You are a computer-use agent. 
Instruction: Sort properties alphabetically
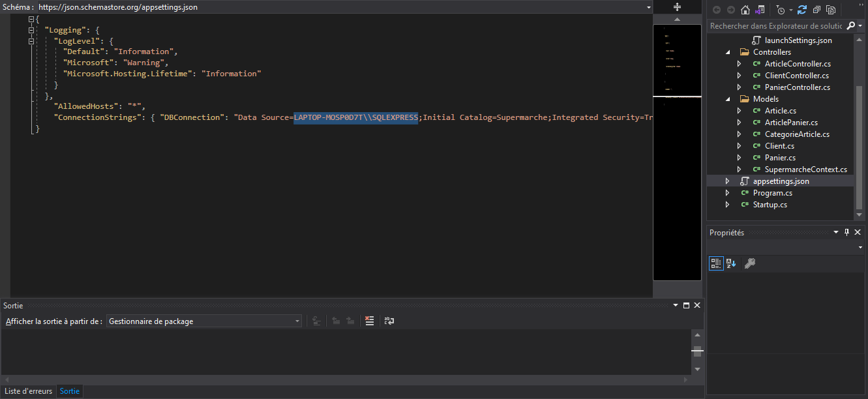730,263
